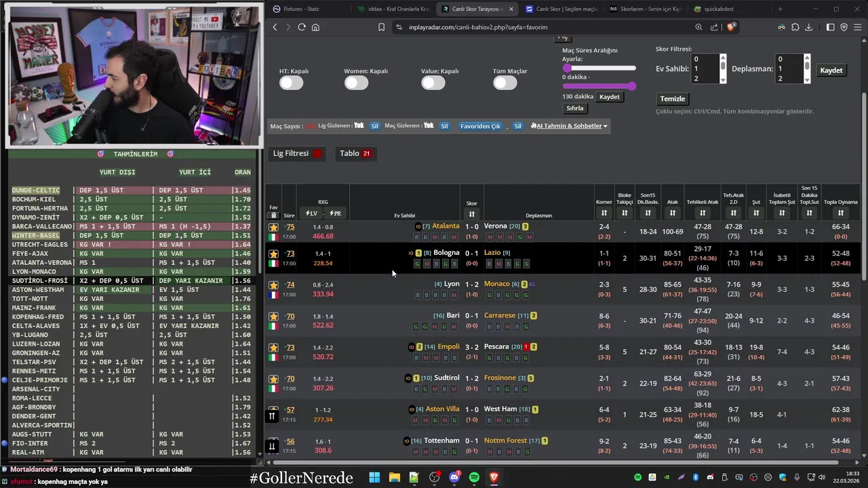
Task: Toggle the Tüm Maçlar switch
Action: coord(505,83)
